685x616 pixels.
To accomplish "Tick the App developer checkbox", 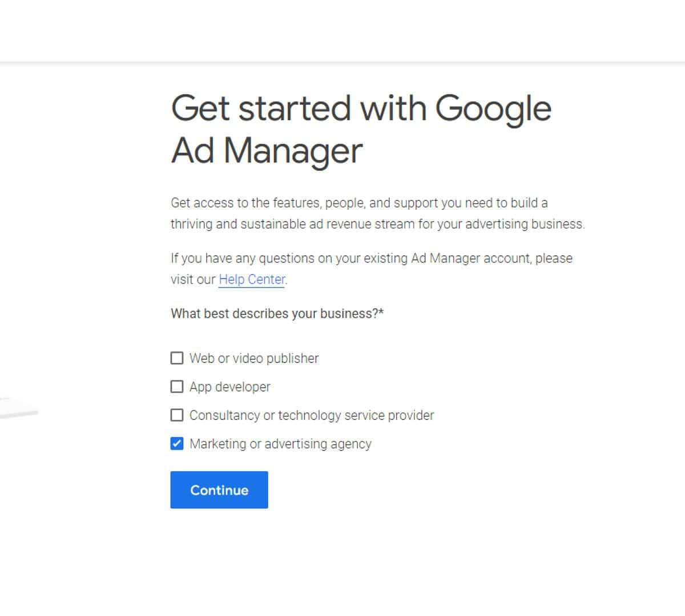I will pos(177,387).
